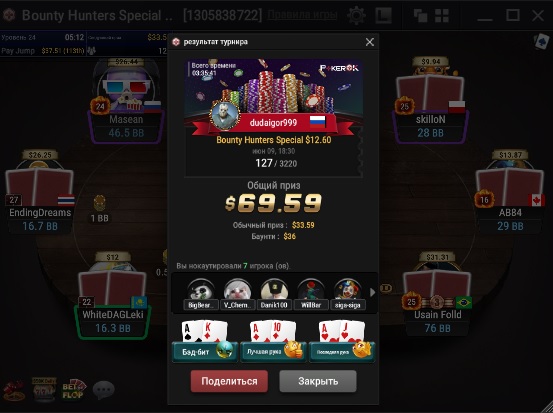This screenshot has height=413, width=553.
Task: Open the settings gear in title bar
Action: click(356, 16)
